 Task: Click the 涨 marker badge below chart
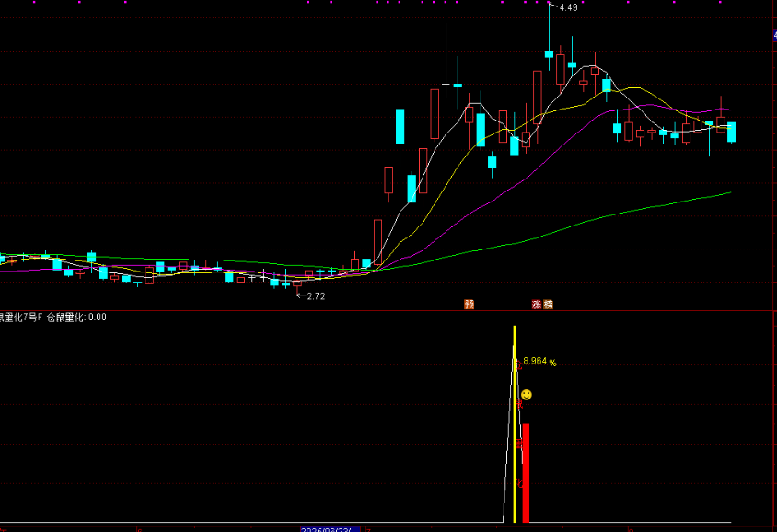536,304
